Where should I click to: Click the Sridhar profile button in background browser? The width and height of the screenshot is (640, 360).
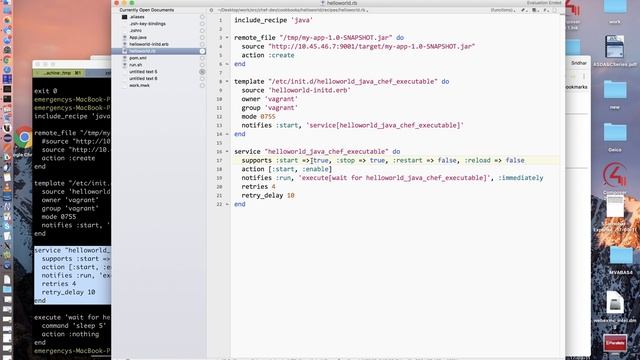pos(578,63)
